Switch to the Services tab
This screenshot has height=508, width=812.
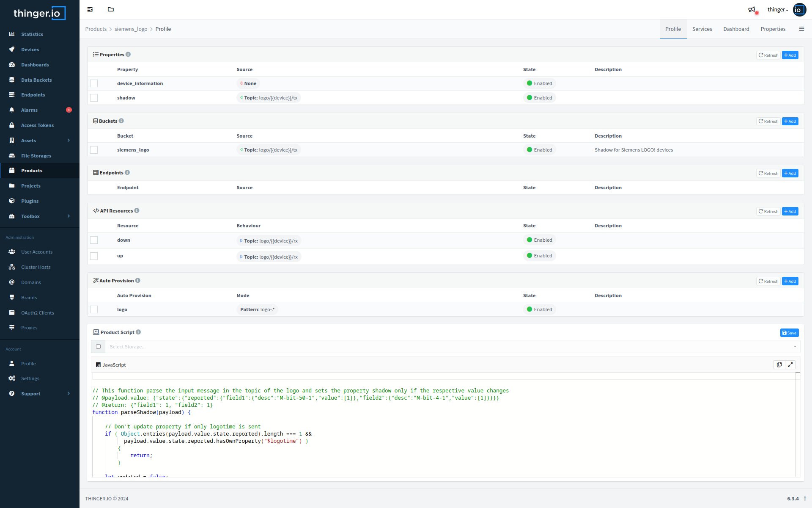[702, 29]
